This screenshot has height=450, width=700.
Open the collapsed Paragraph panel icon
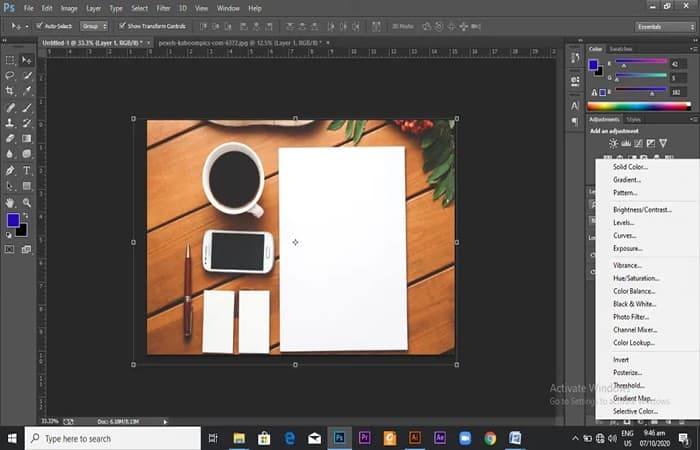point(575,121)
